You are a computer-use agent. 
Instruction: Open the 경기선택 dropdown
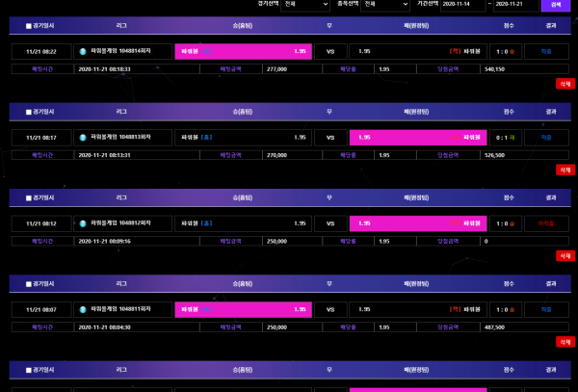[305, 5]
